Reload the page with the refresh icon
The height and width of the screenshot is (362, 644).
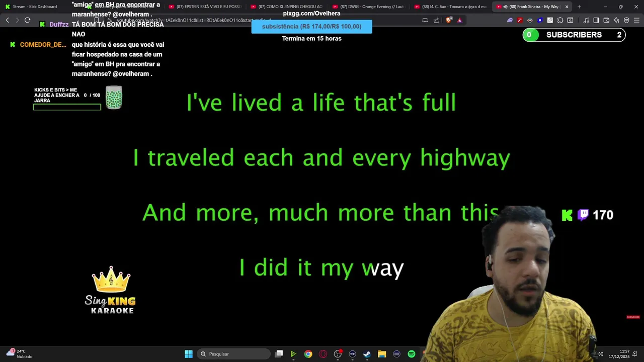[x=27, y=20]
